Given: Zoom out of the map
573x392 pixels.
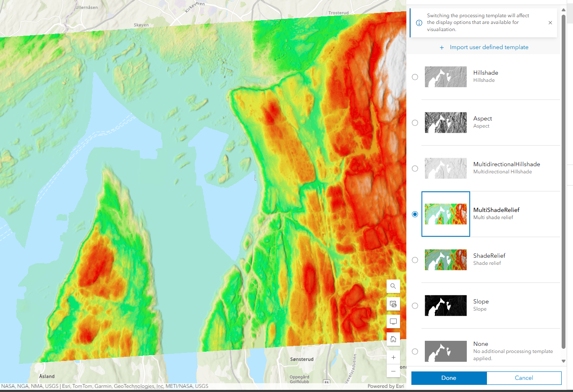Looking at the screenshot, I should [x=393, y=371].
